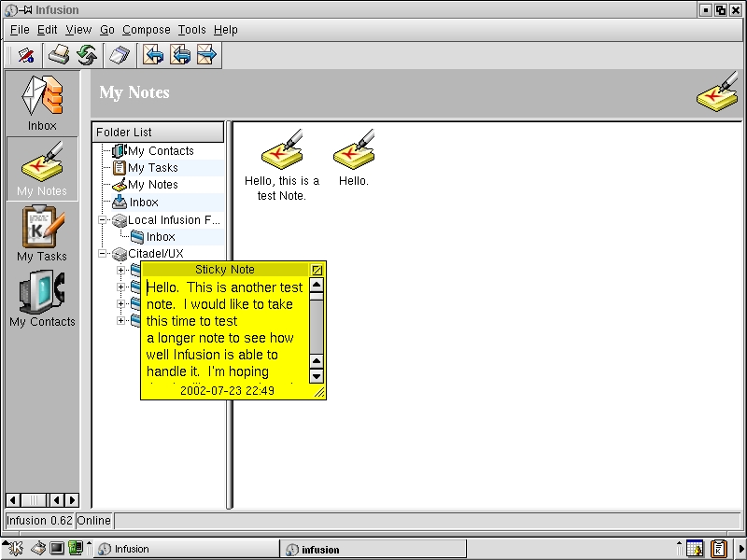
Task: Open the KDE K menu
Action: (13, 549)
